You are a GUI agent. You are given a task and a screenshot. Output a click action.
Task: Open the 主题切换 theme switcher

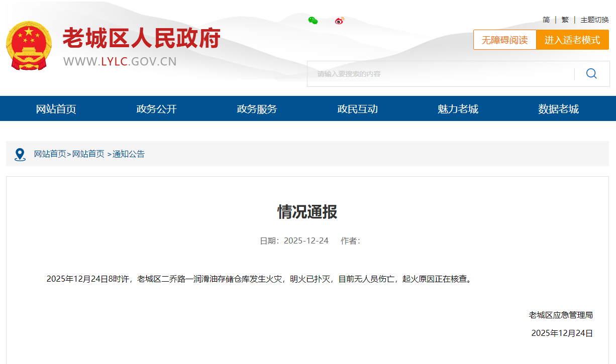pyautogui.click(x=594, y=20)
